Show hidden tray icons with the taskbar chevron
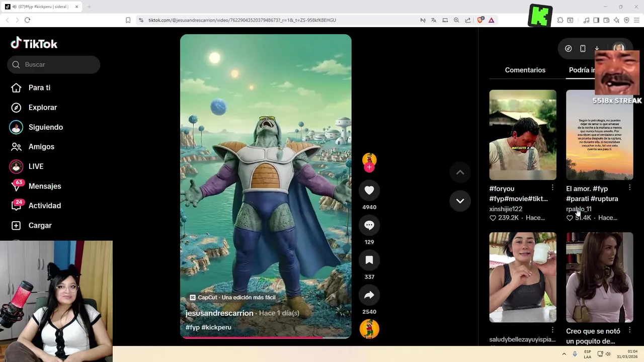 (x=564, y=354)
